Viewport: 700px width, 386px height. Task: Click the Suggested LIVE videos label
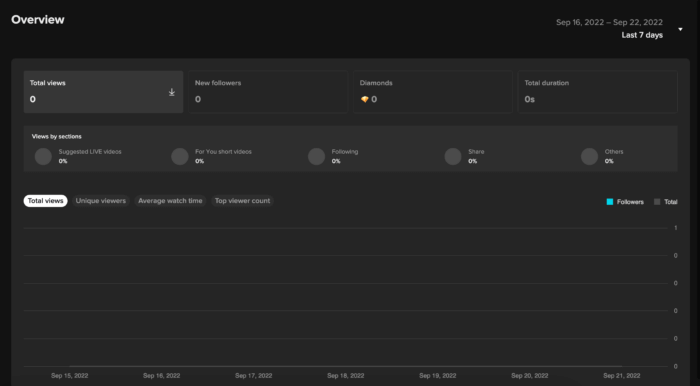[x=90, y=152]
